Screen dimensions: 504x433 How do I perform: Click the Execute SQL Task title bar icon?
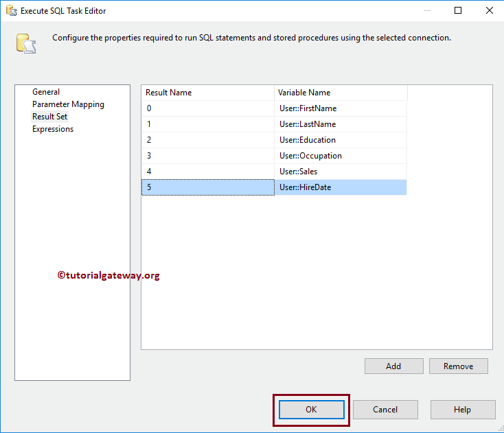coord(11,10)
